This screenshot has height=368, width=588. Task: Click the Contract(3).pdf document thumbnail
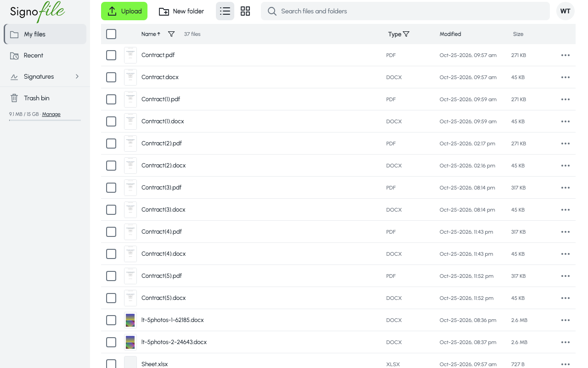(x=130, y=188)
